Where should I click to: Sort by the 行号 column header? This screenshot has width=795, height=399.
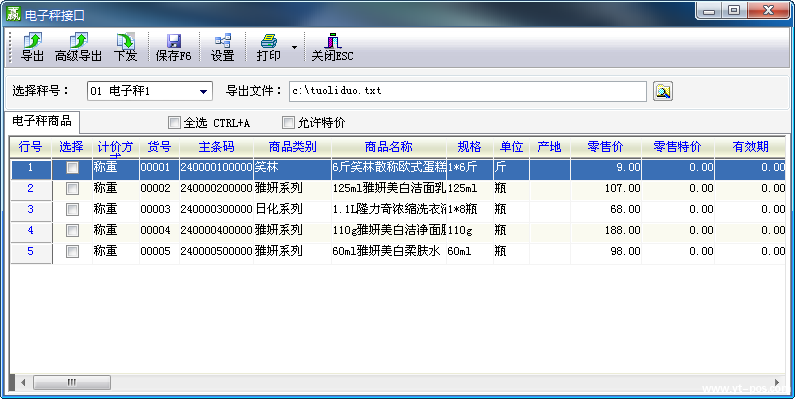pos(30,147)
